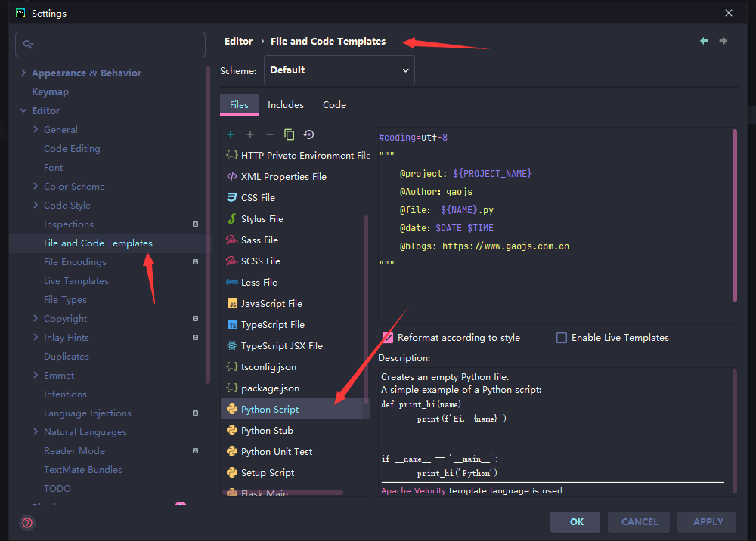Click the magnifier icon in the search box
Viewport: 756px width, 541px height.
tap(28, 45)
